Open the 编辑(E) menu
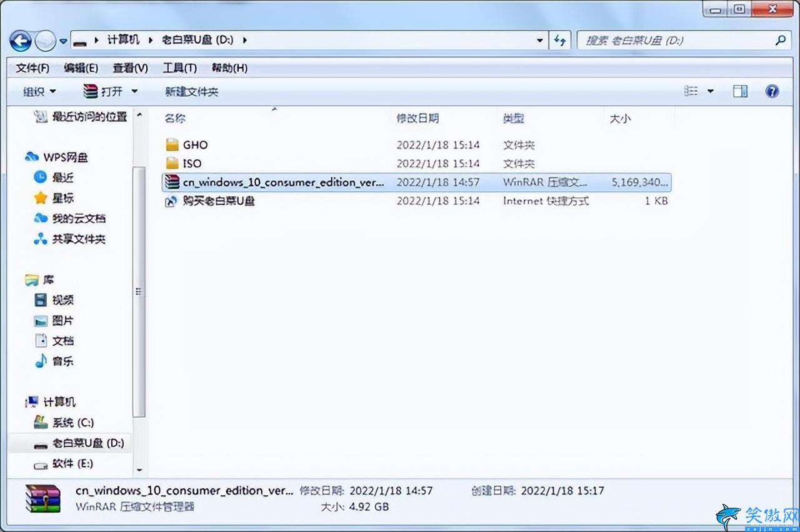 [81, 68]
